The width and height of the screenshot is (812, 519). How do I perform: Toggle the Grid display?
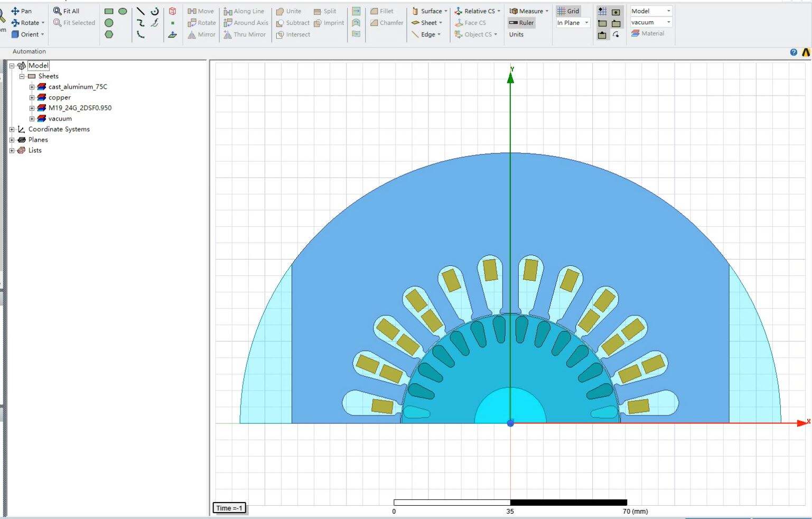click(569, 11)
